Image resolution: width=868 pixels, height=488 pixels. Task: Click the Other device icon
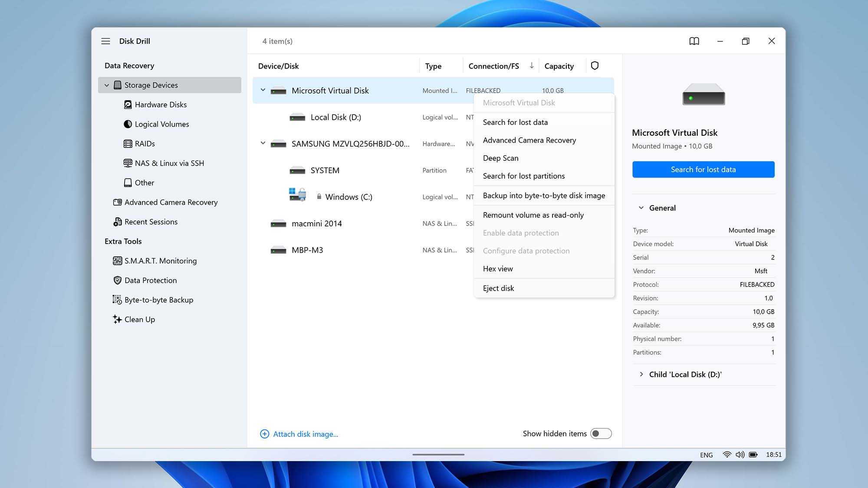pos(128,183)
